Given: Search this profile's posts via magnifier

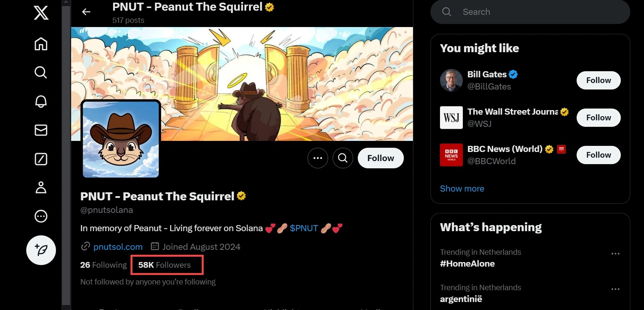Looking at the screenshot, I should point(343,158).
